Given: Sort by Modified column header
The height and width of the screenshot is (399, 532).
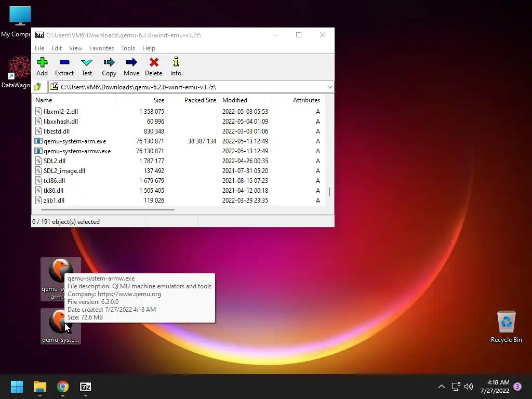Looking at the screenshot, I should [x=245, y=100].
